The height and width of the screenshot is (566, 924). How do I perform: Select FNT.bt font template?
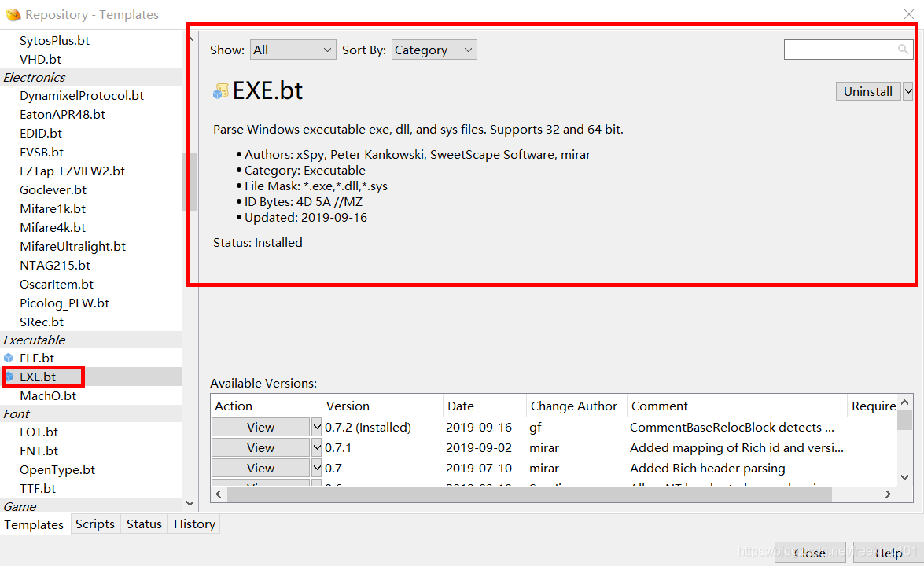pos(39,450)
